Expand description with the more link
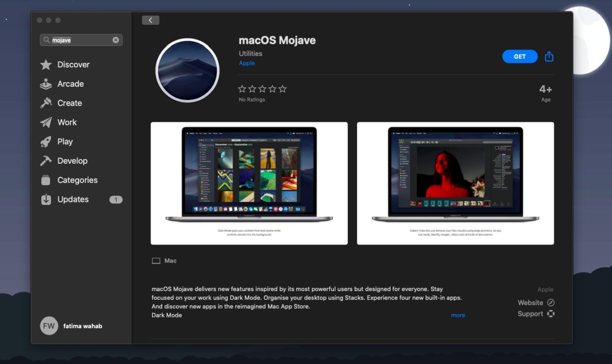Viewport: 612px width, 364px height. 458,315
